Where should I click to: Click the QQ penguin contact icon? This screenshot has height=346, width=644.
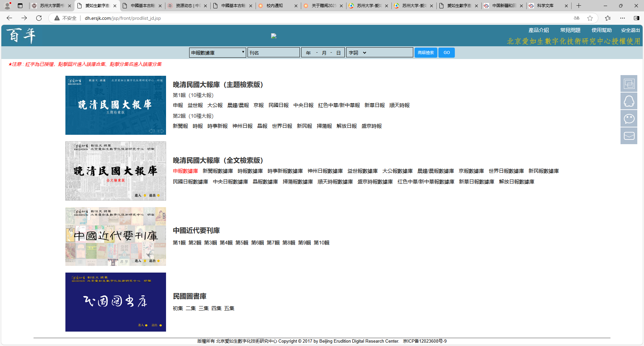tap(629, 101)
